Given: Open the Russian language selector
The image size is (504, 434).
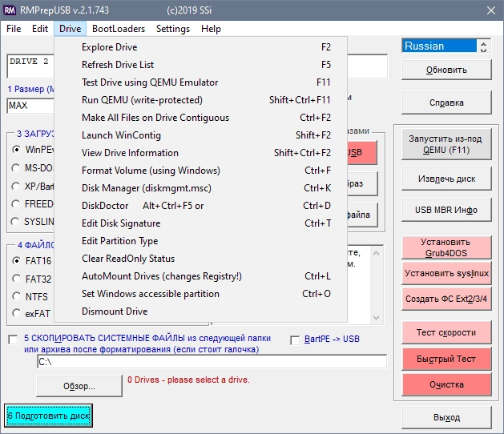Looking at the screenshot, I should [x=439, y=46].
